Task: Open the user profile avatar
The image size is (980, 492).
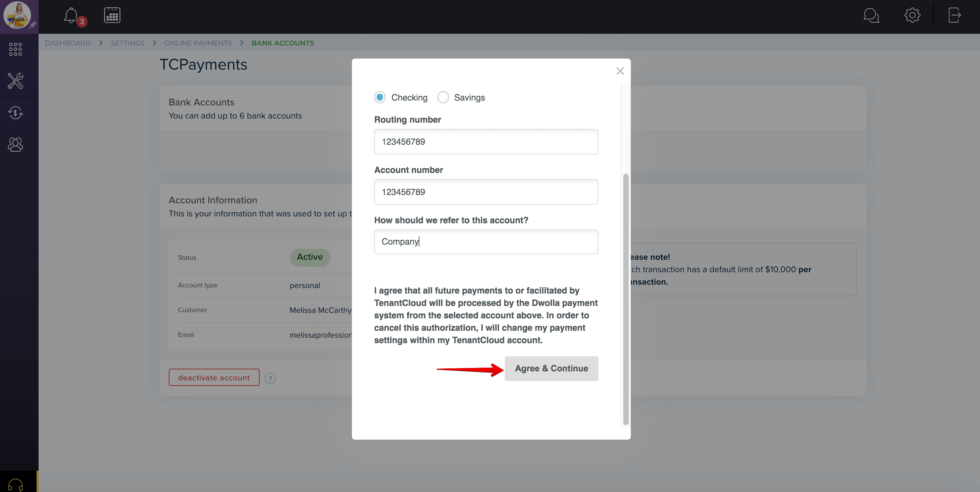Action: pos(17,15)
